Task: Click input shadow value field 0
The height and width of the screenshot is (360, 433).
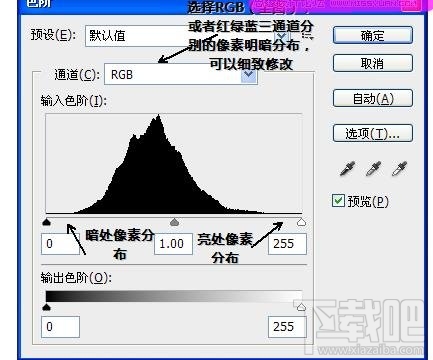Action: coord(60,244)
